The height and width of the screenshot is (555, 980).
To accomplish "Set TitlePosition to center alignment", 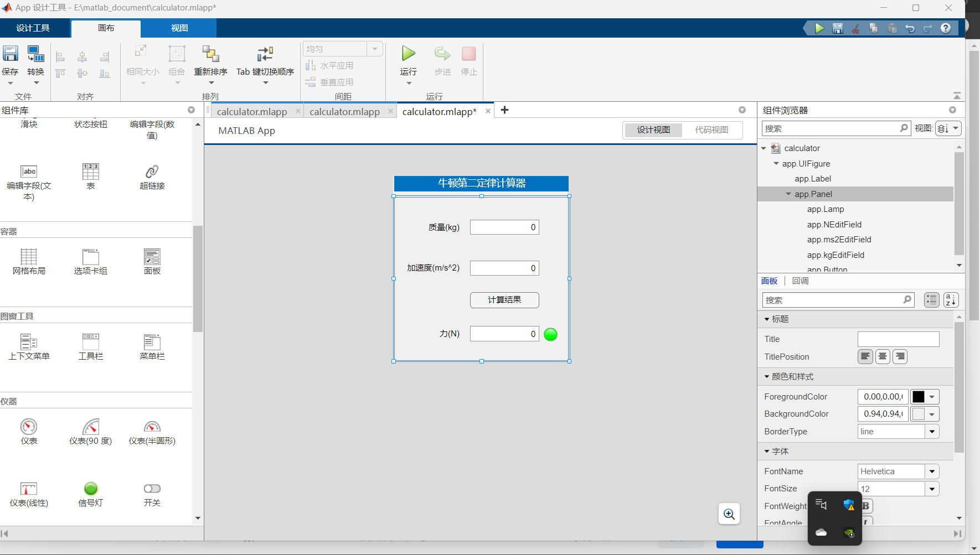I will coord(882,356).
